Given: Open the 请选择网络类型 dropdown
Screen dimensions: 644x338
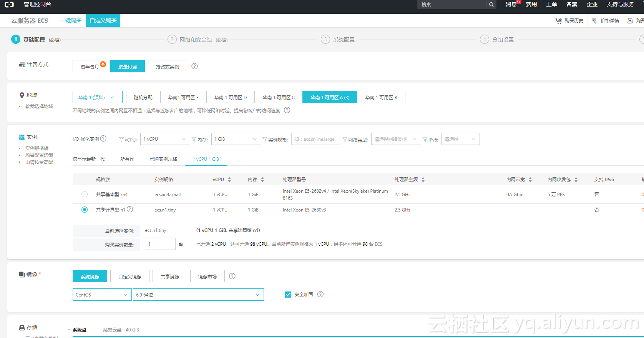Looking at the screenshot, I should (x=396, y=139).
